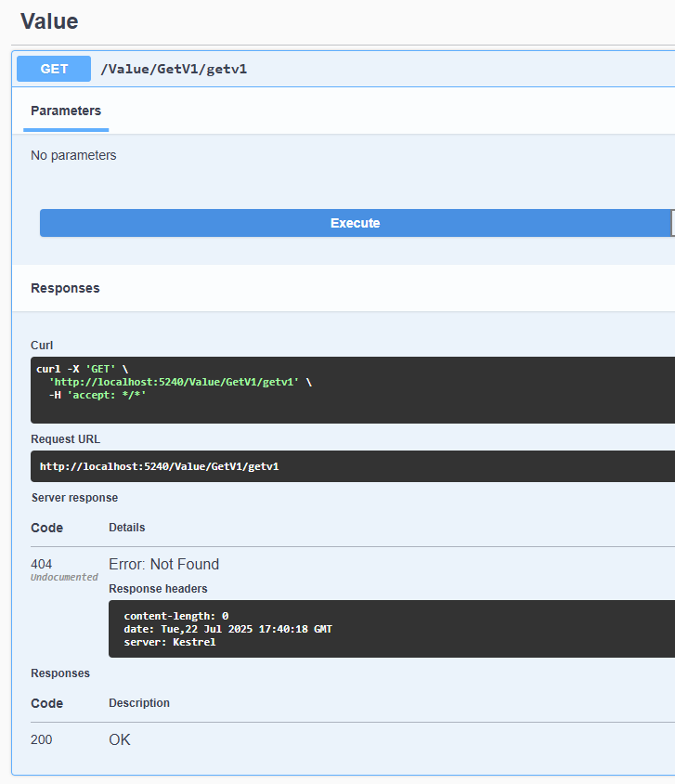Click the '-H accept: */*' curl line

point(97,395)
